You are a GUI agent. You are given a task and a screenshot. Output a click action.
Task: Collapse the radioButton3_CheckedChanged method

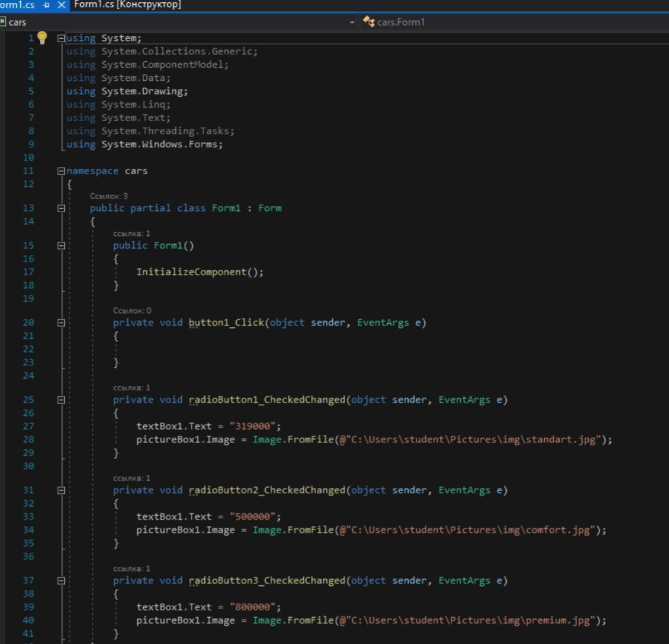(x=61, y=580)
